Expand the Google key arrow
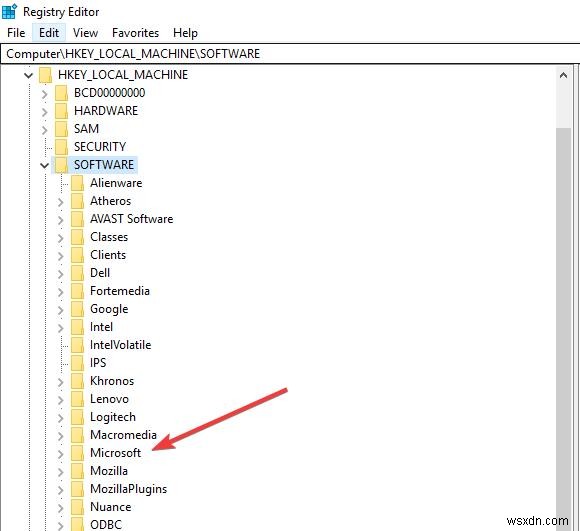This screenshot has height=531, width=580. click(x=61, y=310)
